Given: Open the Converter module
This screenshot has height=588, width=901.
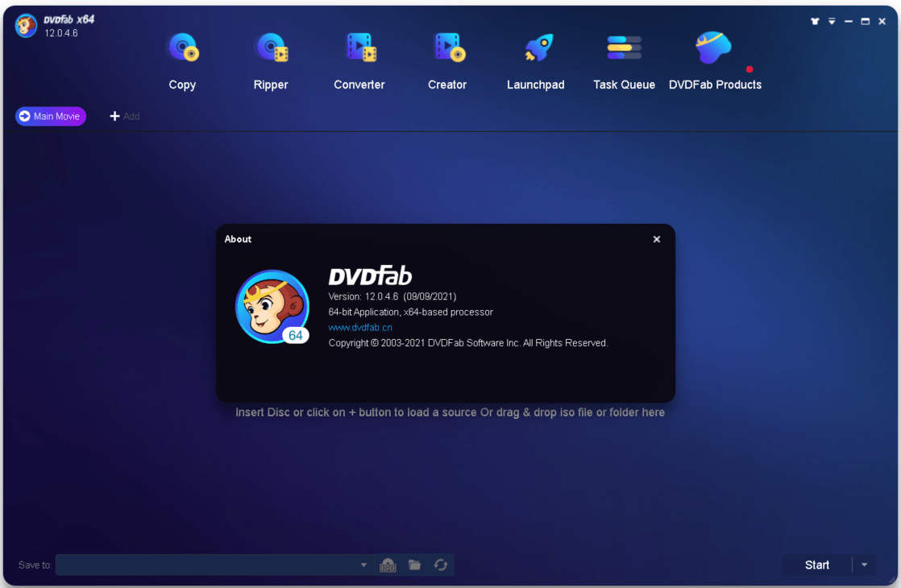Looking at the screenshot, I should tap(359, 61).
